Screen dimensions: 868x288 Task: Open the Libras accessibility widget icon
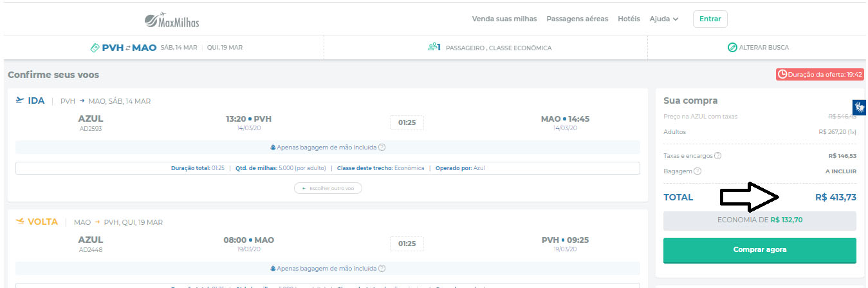click(860, 107)
